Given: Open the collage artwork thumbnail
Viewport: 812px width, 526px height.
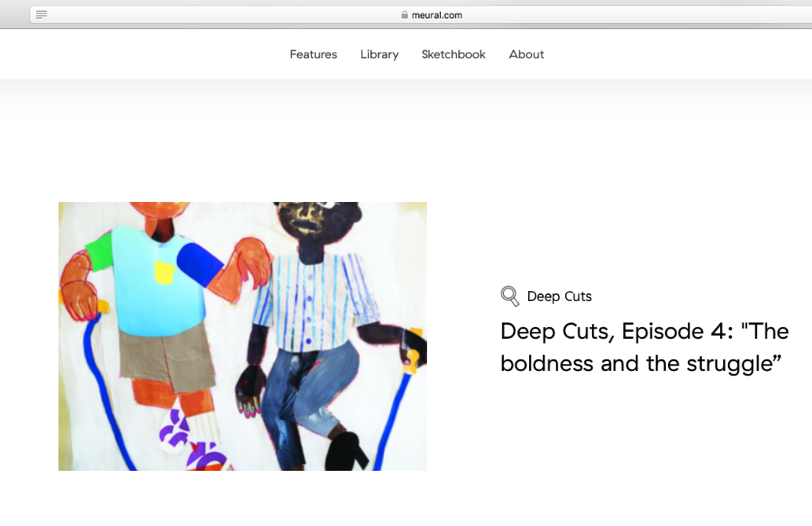Looking at the screenshot, I should click(x=242, y=337).
